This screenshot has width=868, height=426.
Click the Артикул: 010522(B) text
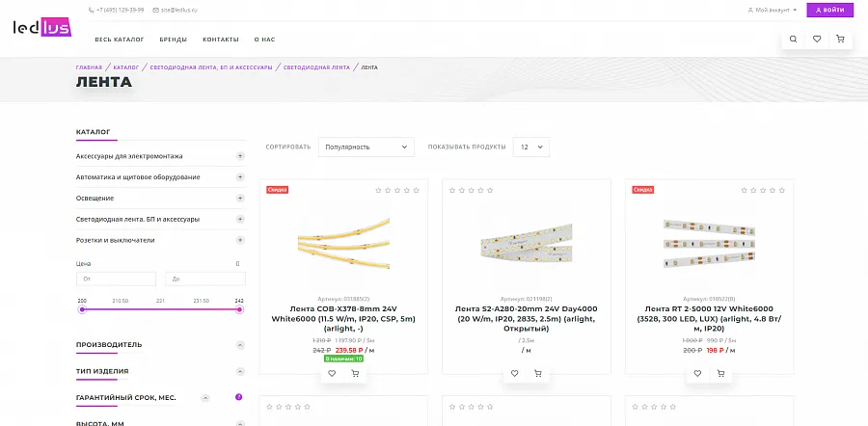point(709,299)
